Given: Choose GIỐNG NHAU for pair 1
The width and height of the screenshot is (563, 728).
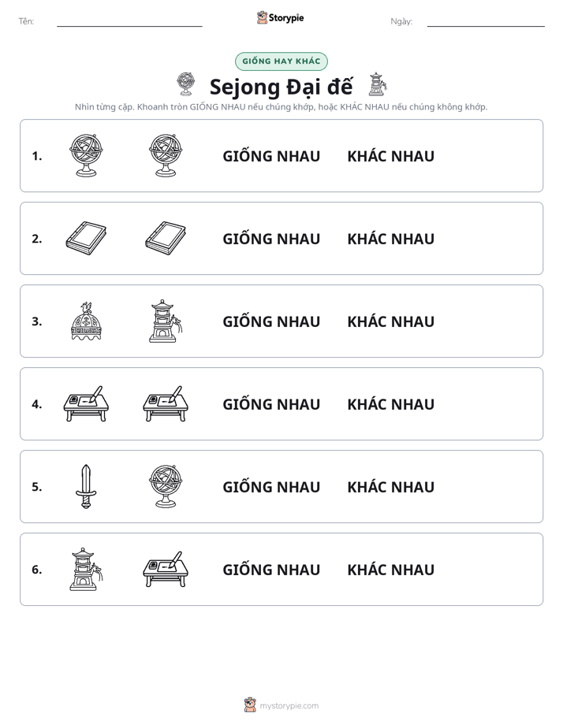Looking at the screenshot, I should 271,156.
